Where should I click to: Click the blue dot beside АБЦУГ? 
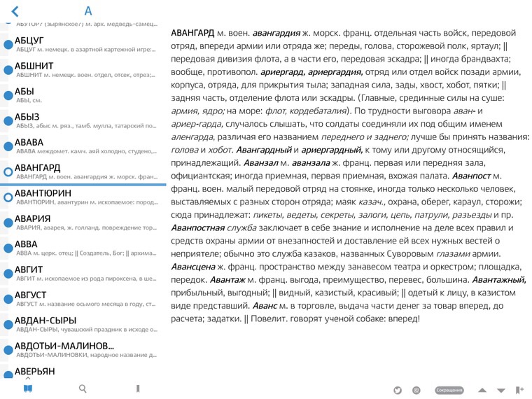[8, 45]
